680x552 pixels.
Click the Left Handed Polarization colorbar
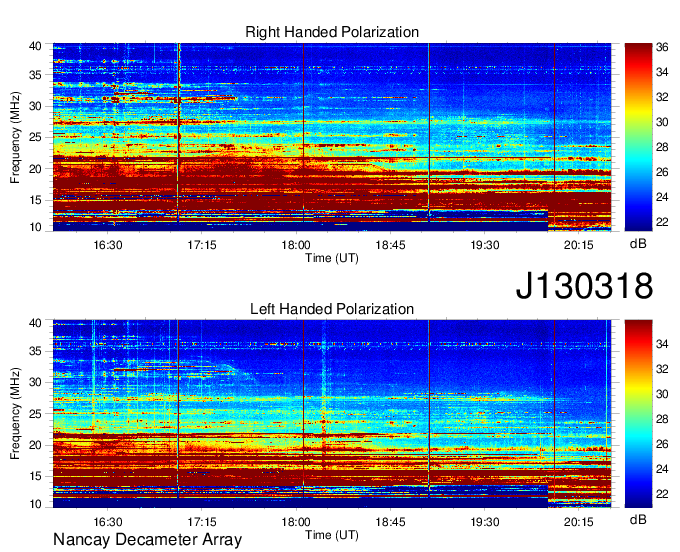click(x=638, y=413)
